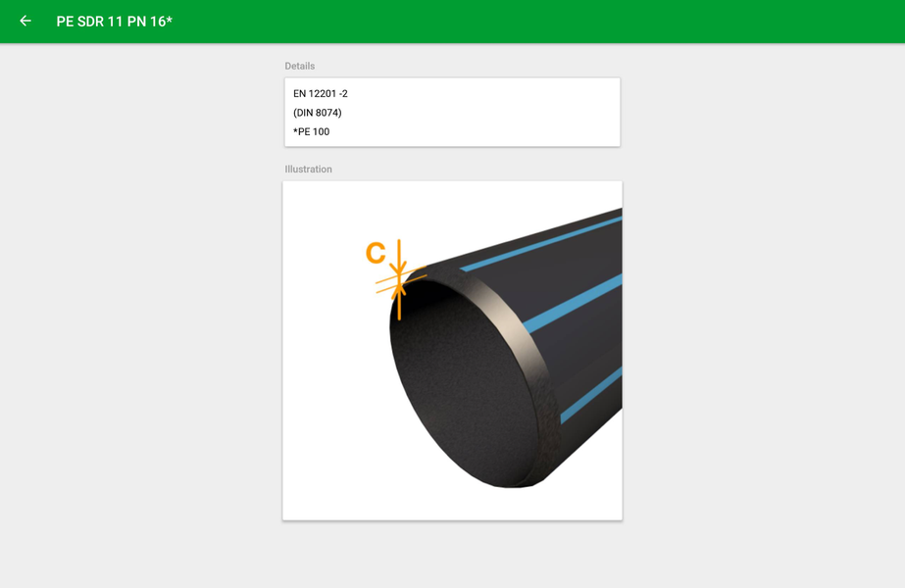Click the Illustration section heading
Screen dimensions: 905x588
click(308, 169)
